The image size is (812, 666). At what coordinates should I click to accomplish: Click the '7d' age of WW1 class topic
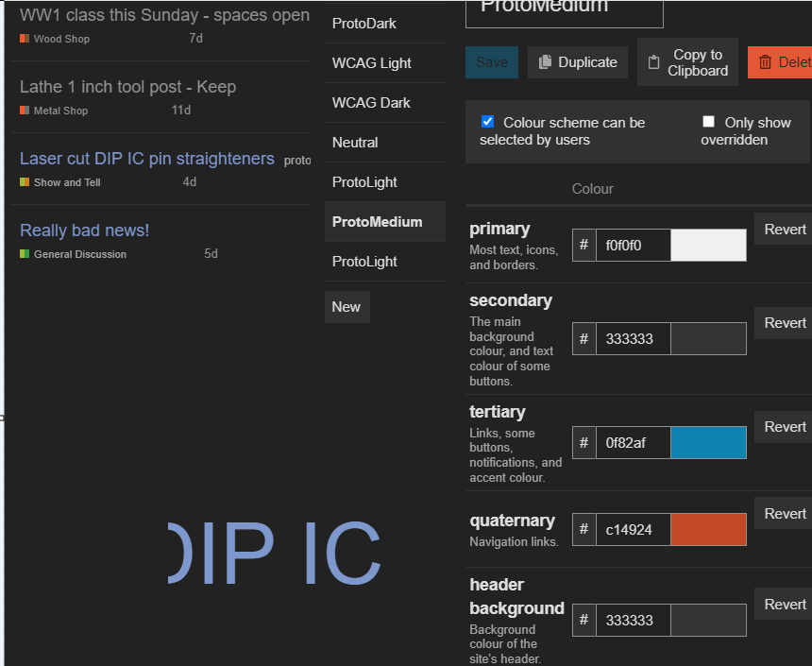point(195,39)
